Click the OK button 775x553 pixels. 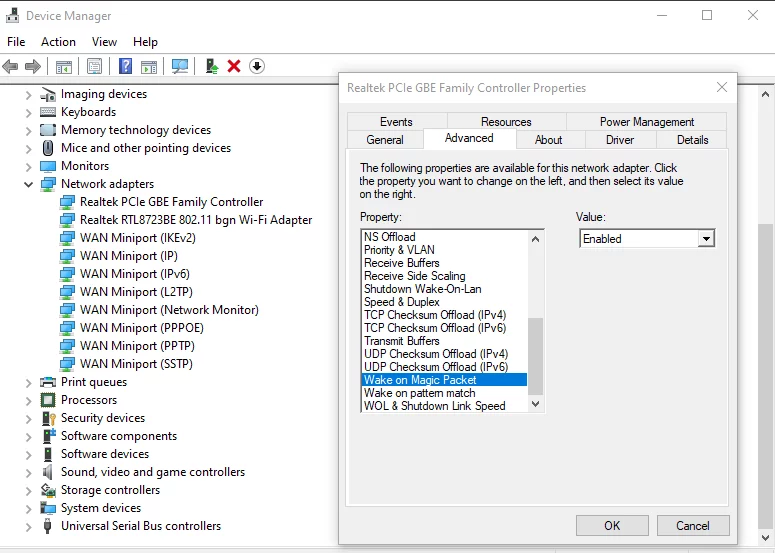(612, 525)
